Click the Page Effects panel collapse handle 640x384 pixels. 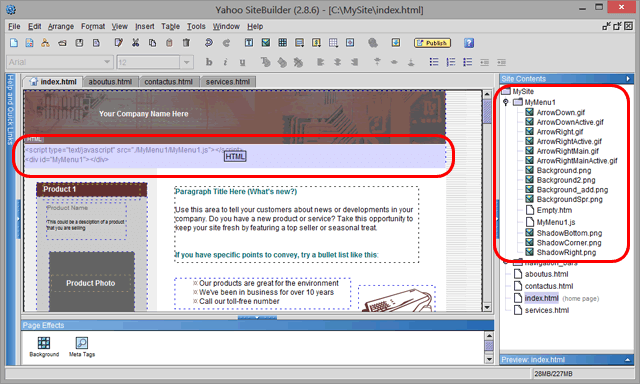257,317
